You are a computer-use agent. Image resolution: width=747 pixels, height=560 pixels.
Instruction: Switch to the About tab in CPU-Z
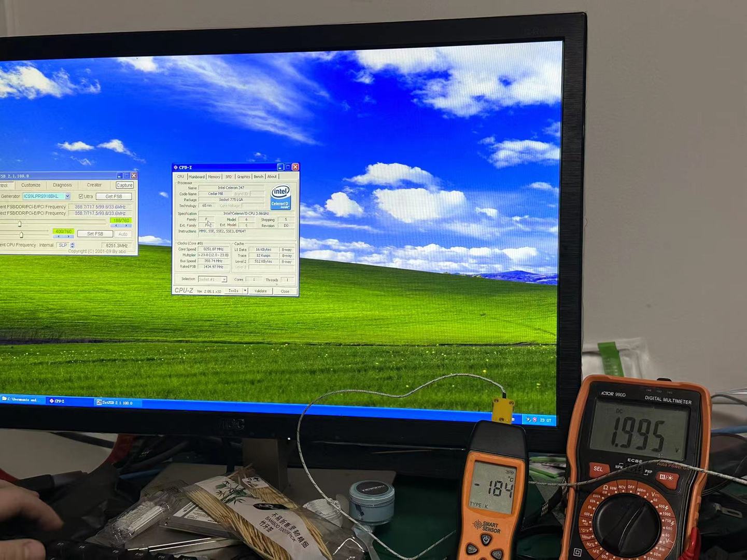[272, 177]
